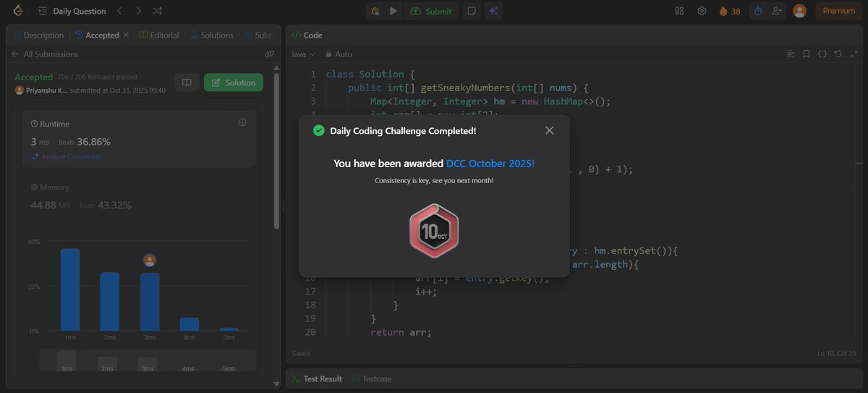Click the 1ms bar in lower range selector
The width and height of the screenshot is (868, 393).
point(67,360)
